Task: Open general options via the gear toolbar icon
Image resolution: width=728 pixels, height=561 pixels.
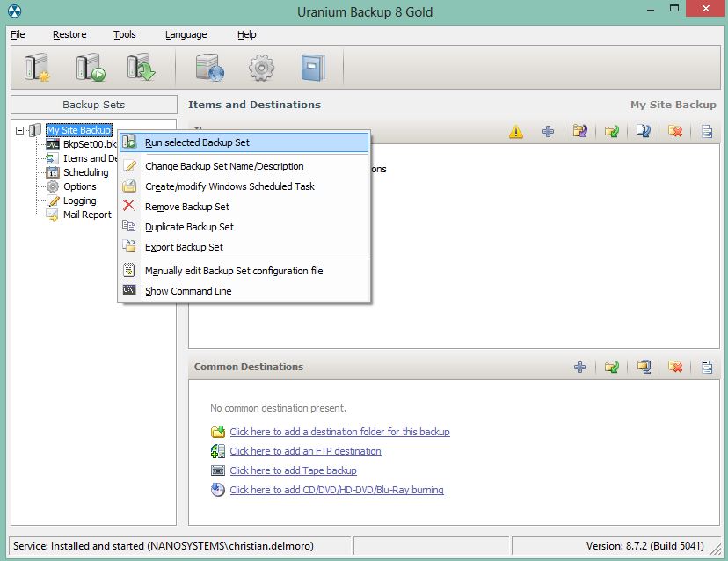Action: click(x=261, y=68)
